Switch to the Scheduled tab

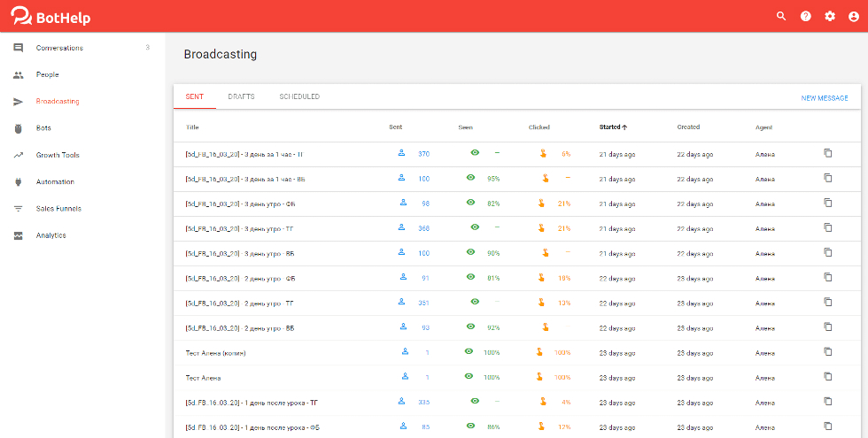click(x=299, y=96)
